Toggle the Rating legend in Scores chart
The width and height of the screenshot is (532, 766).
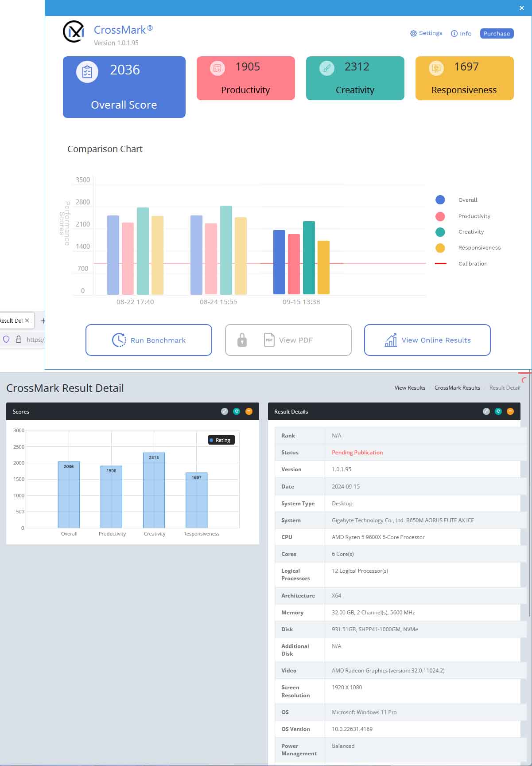221,440
